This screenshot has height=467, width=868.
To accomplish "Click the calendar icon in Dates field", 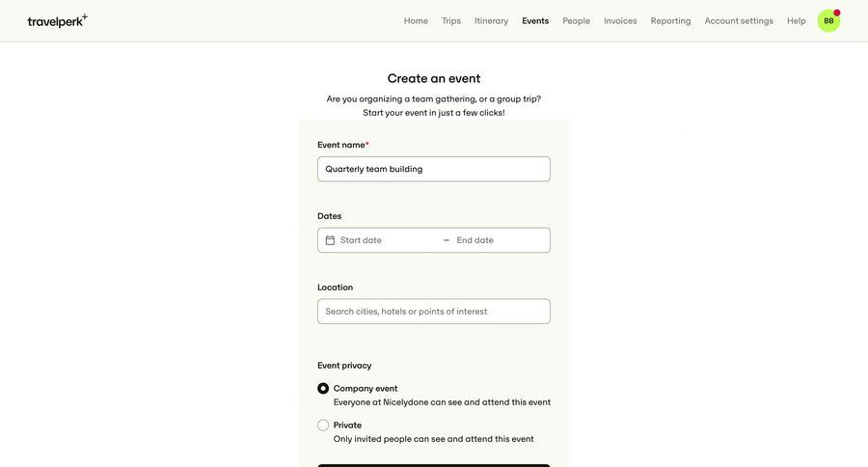I will 330,240.
